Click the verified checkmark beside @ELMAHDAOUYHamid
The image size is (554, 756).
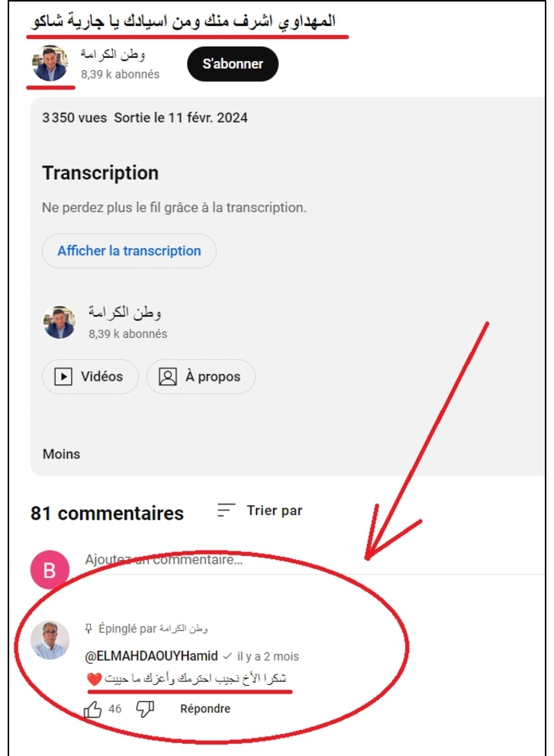(227, 656)
